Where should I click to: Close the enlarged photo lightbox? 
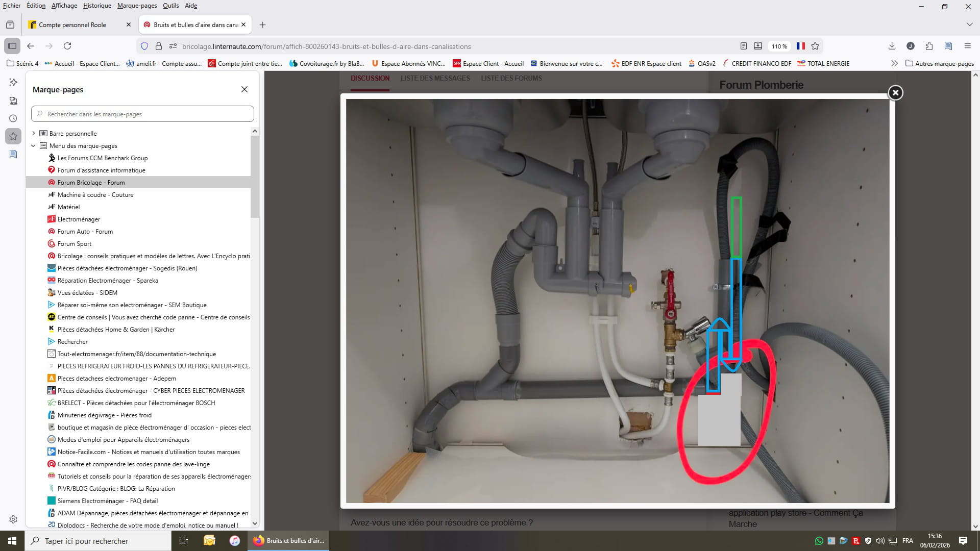895,92
